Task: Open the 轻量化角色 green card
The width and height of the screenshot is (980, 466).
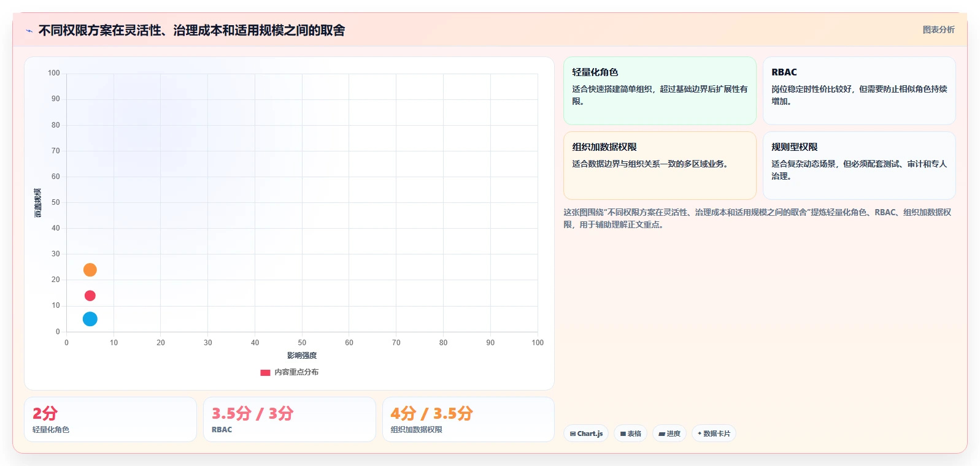Action: [x=660, y=91]
